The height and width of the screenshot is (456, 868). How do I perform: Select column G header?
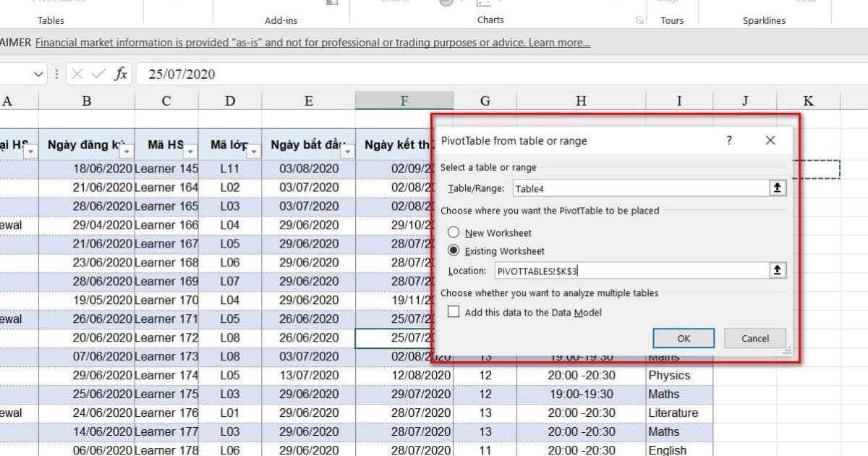coord(485,101)
